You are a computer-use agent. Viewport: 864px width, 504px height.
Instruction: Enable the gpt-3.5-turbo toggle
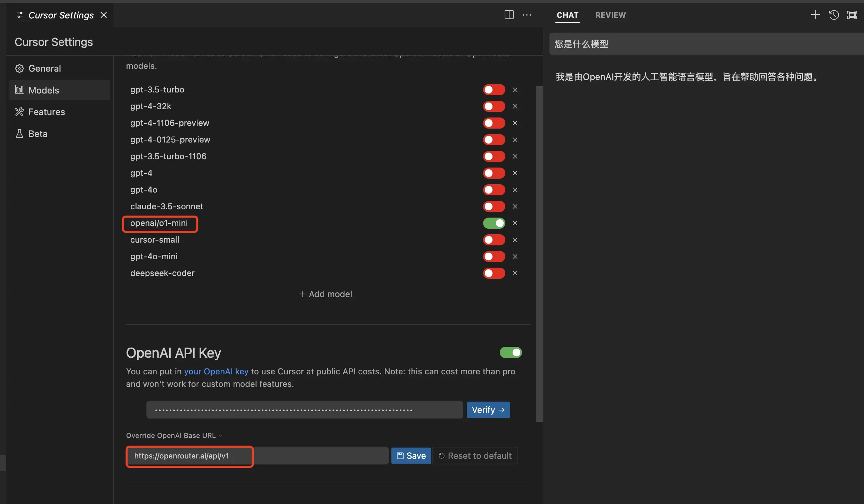494,90
